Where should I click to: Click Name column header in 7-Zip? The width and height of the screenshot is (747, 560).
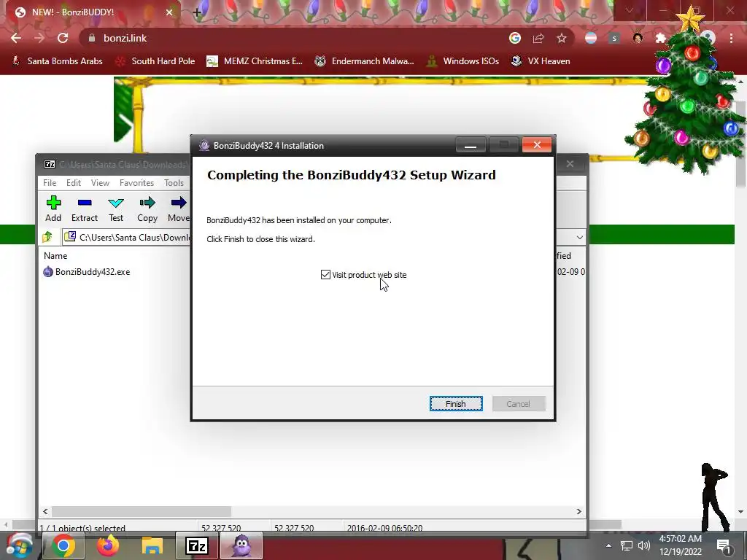click(55, 256)
